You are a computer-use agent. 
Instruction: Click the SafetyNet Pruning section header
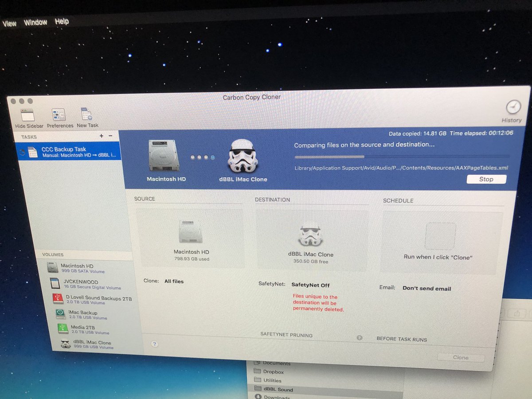(x=286, y=335)
